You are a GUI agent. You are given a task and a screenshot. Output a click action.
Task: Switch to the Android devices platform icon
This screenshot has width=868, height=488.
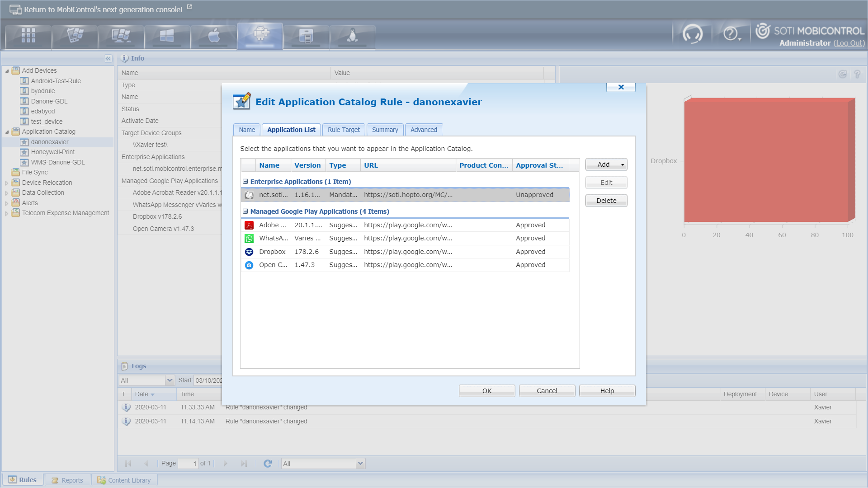click(x=260, y=36)
